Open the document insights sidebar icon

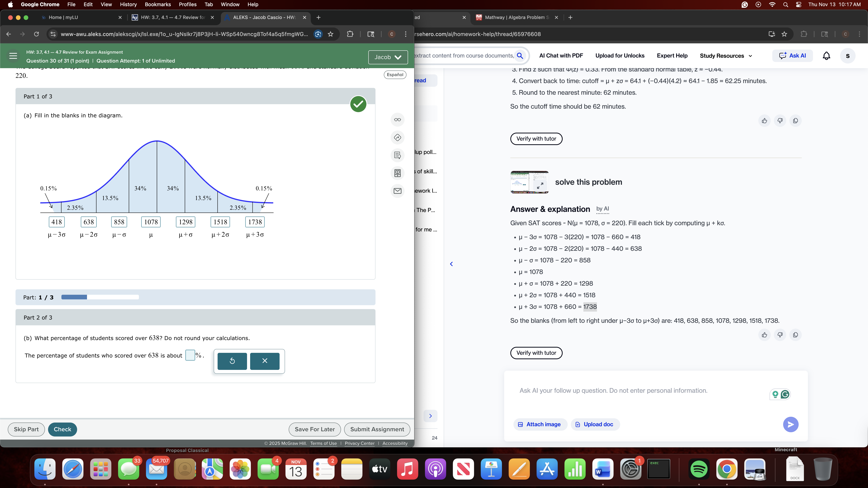point(398,155)
